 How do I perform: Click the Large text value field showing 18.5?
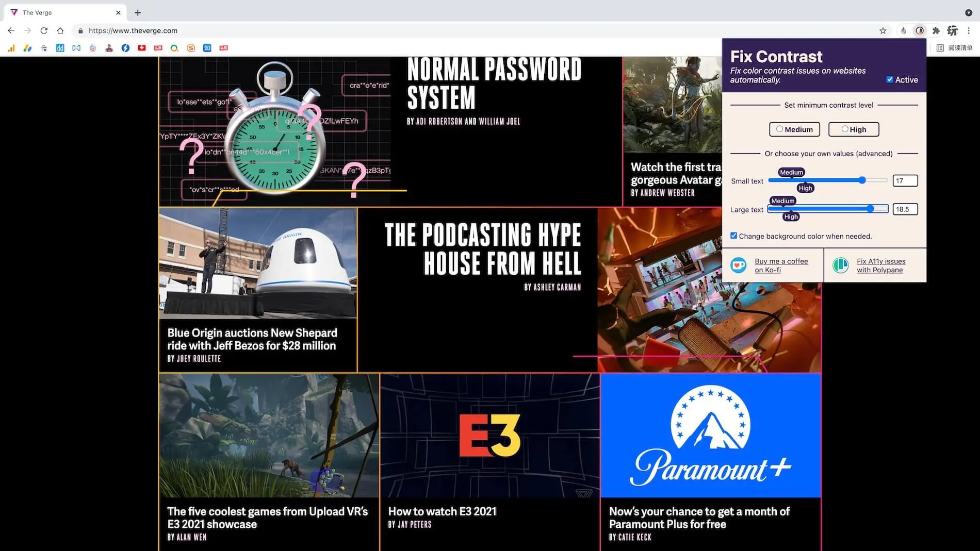click(x=905, y=209)
